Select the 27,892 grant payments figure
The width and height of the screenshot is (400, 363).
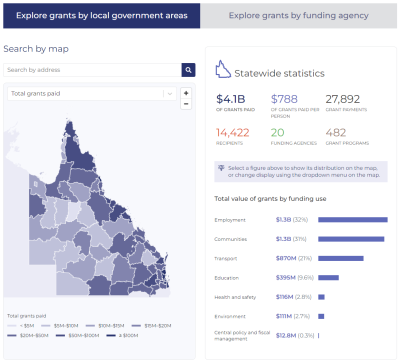click(x=346, y=103)
